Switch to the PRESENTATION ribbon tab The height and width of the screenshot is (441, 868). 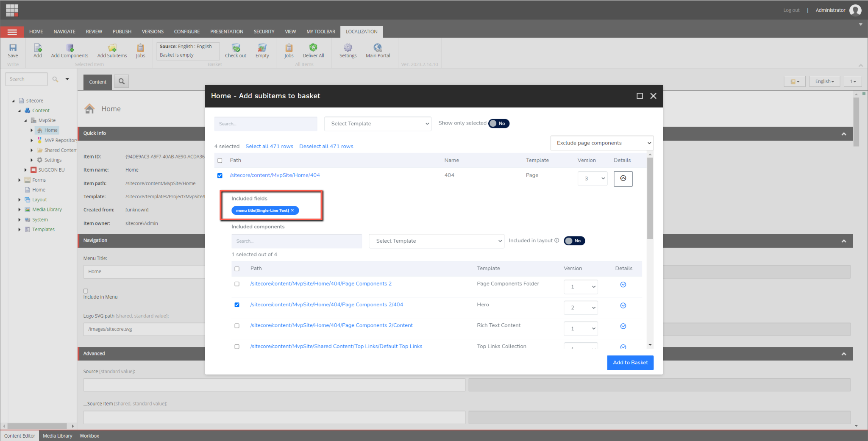click(227, 32)
